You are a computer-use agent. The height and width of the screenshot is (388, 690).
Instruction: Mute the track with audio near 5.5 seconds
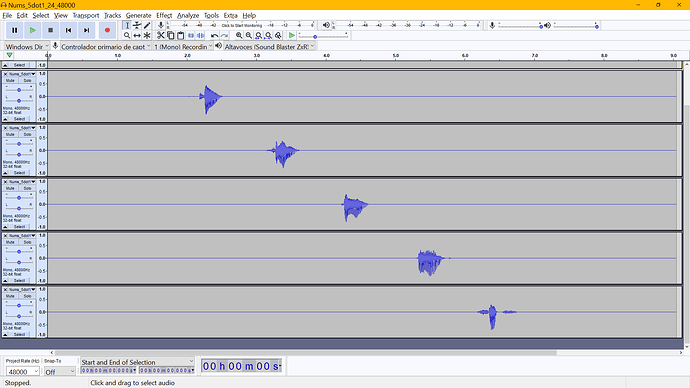coord(10,242)
